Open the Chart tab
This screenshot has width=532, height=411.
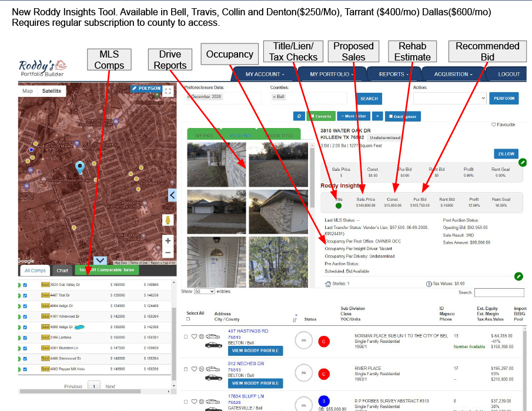click(x=62, y=271)
